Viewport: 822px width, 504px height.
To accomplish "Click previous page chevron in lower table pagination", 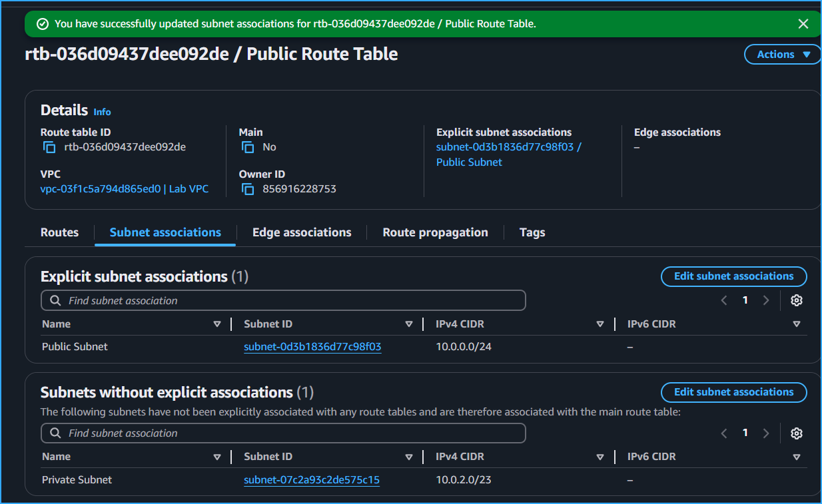I will (x=724, y=433).
